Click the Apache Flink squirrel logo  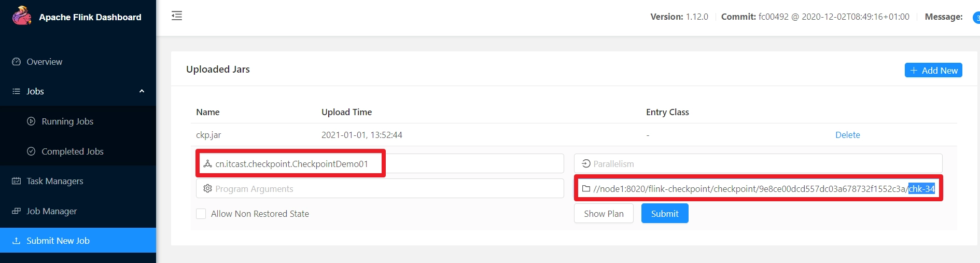click(22, 16)
